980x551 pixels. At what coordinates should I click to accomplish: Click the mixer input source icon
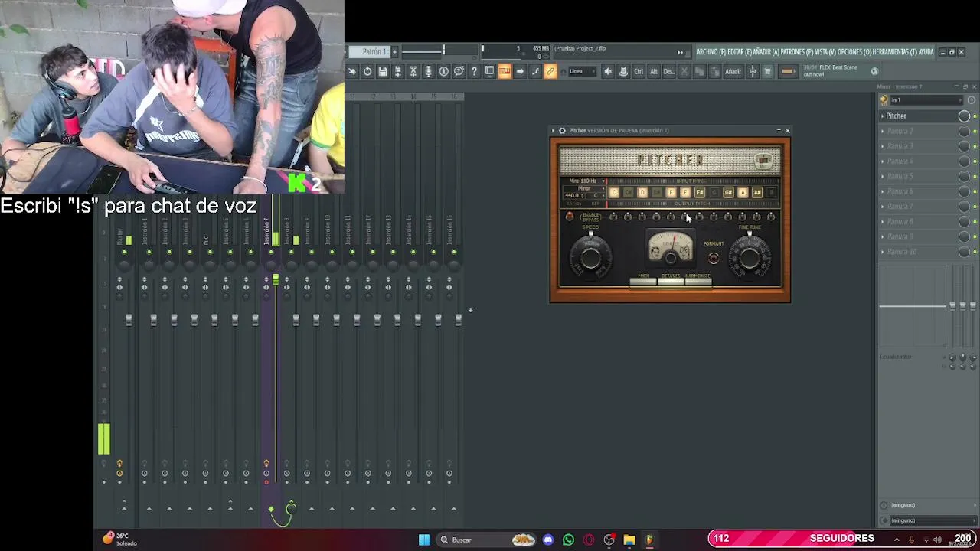click(x=884, y=100)
